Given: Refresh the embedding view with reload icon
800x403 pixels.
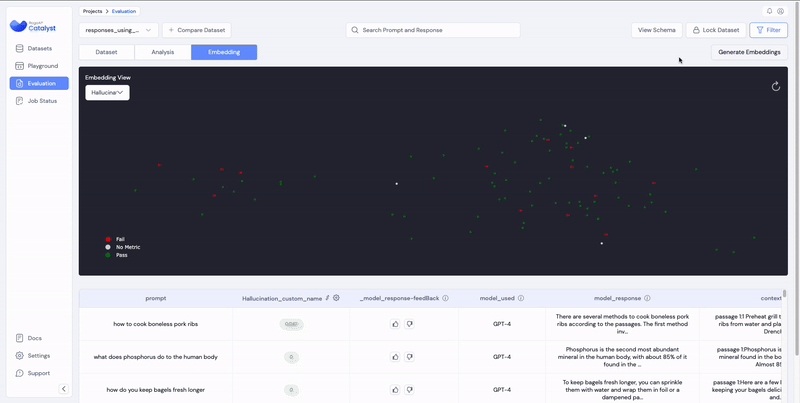Looking at the screenshot, I should (776, 86).
